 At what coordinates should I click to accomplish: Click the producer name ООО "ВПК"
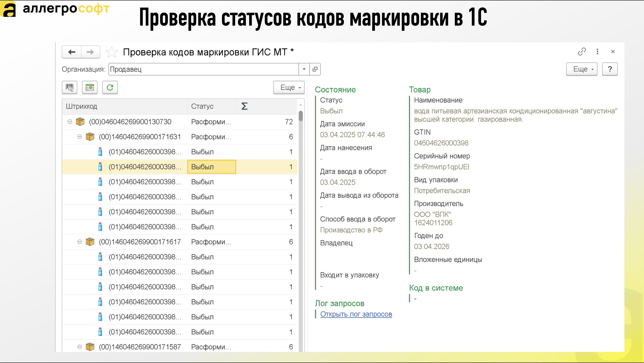433,214
